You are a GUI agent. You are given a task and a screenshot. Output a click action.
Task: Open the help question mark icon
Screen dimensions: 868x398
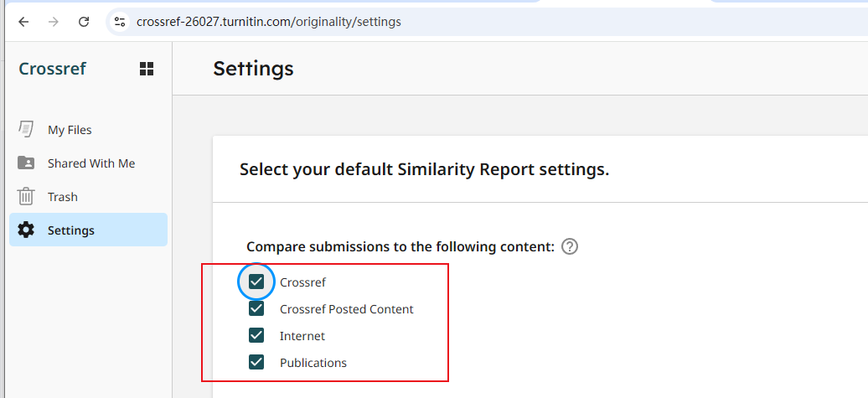tap(570, 246)
